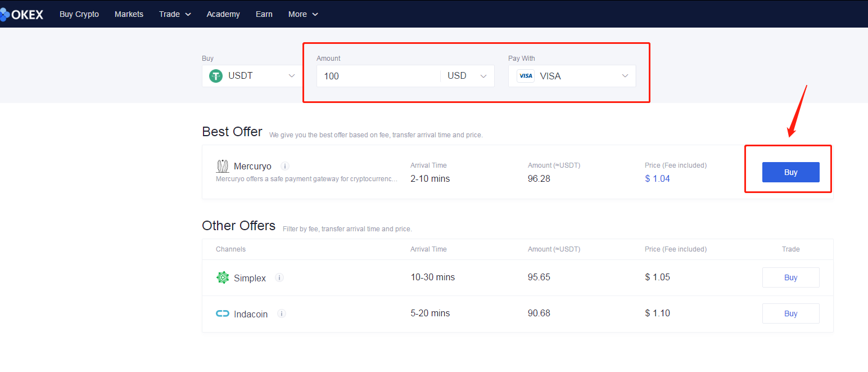Open the Pay With VISA dropdown
This screenshot has height=372, width=868.
pyautogui.click(x=572, y=76)
